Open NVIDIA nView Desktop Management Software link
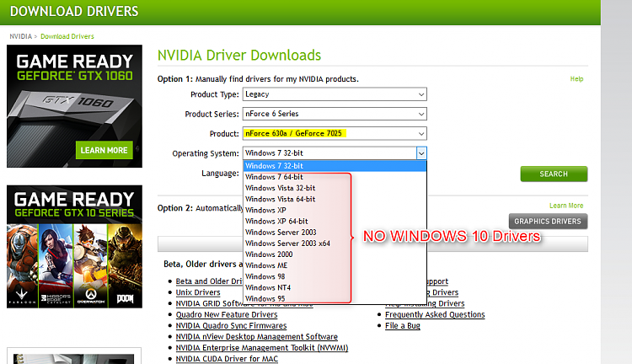 (257, 336)
